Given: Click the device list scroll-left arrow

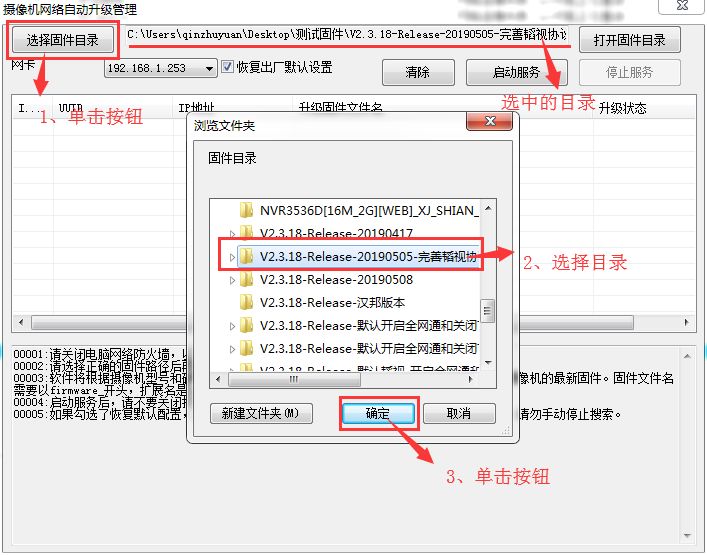Looking at the screenshot, I should point(21,322).
